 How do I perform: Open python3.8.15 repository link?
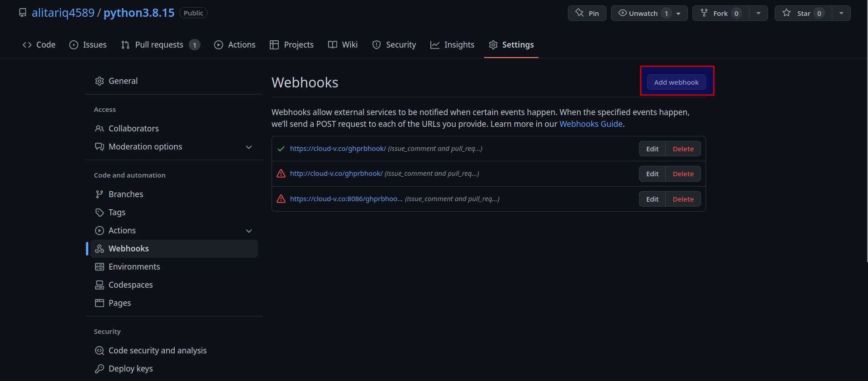point(139,13)
